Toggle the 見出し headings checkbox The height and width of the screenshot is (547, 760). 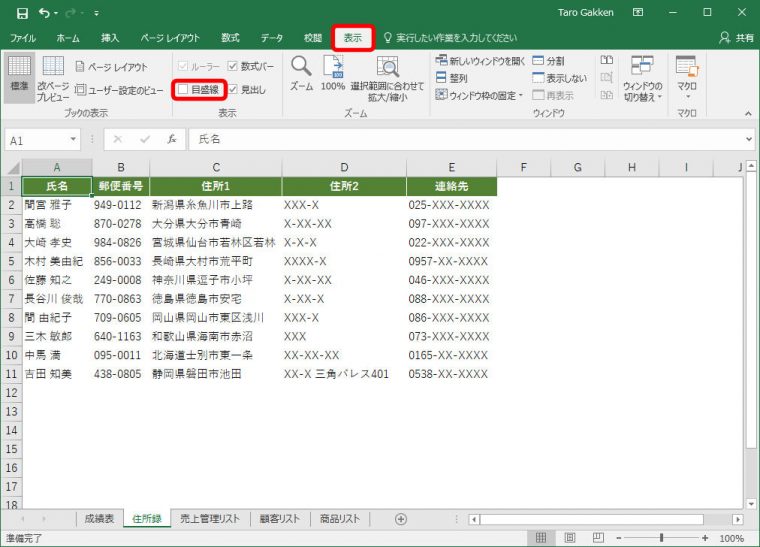click(x=233, y=89)
